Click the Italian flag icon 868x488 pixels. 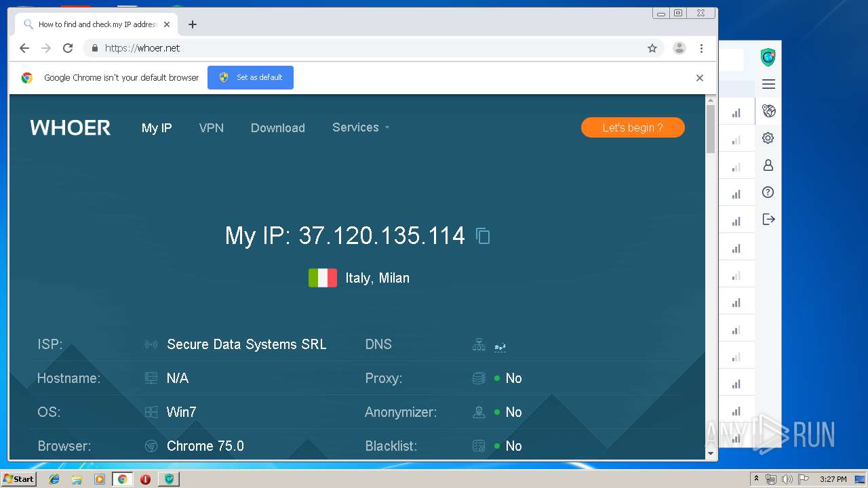[x=323, y=278]
